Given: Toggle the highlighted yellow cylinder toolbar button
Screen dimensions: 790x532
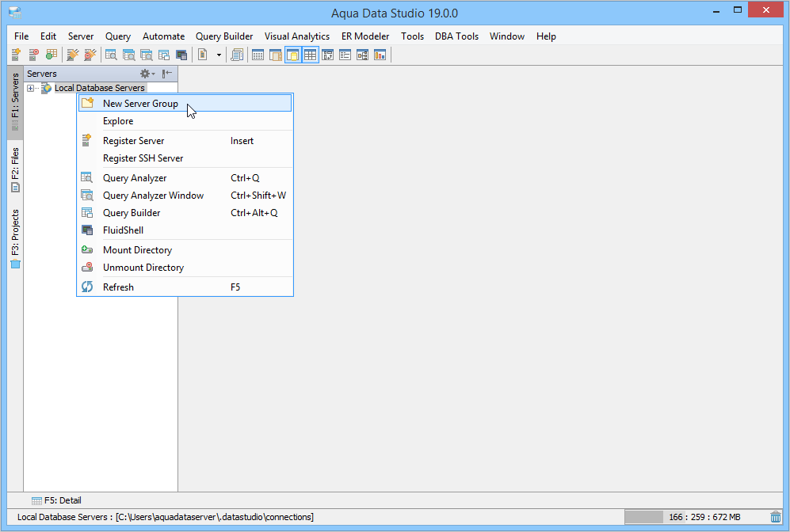Looking at the screenshot, I should click(x=292, y=55).
